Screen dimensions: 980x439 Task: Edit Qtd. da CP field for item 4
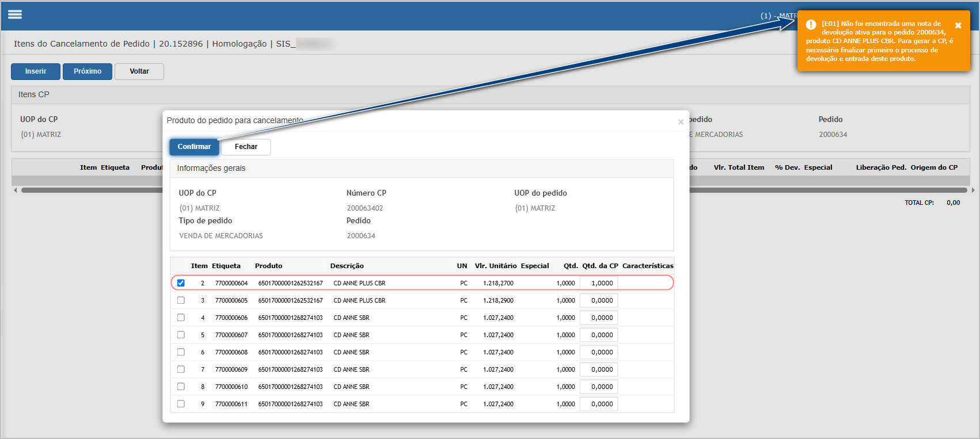coord(599,318)
